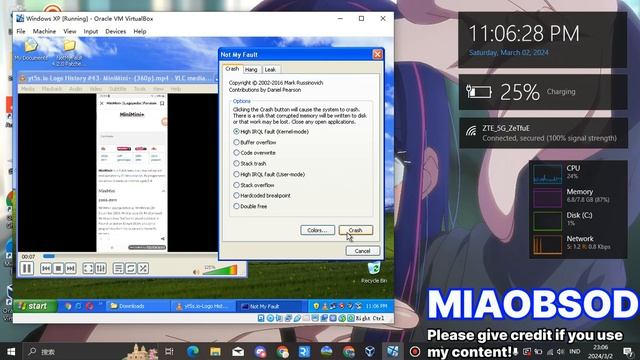The image size is (640, 360).
Task: Click the CPU usage graph widget
Action: 547,173
